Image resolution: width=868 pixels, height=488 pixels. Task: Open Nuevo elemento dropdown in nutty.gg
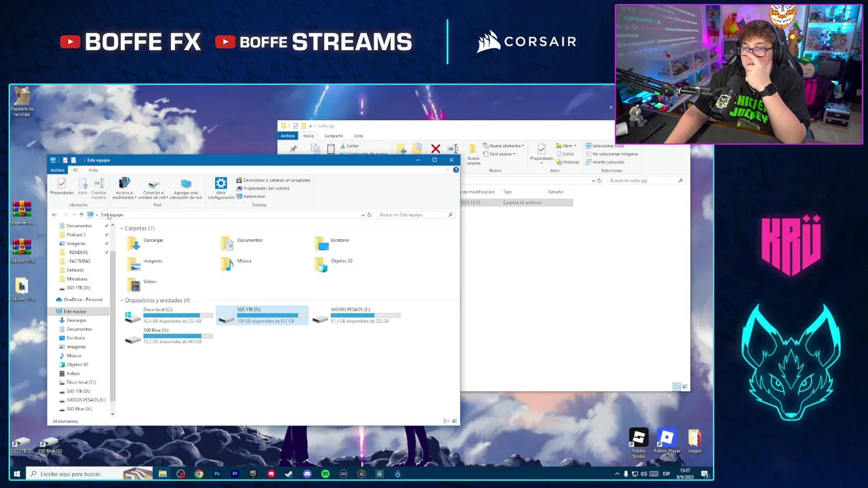coord(505,146)
